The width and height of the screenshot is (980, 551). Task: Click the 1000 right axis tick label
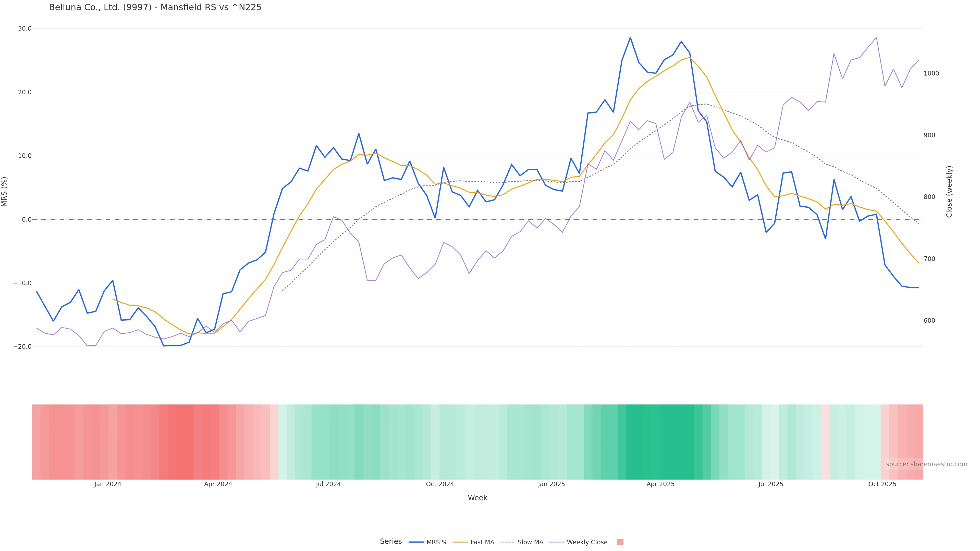(x=931, y=73)
